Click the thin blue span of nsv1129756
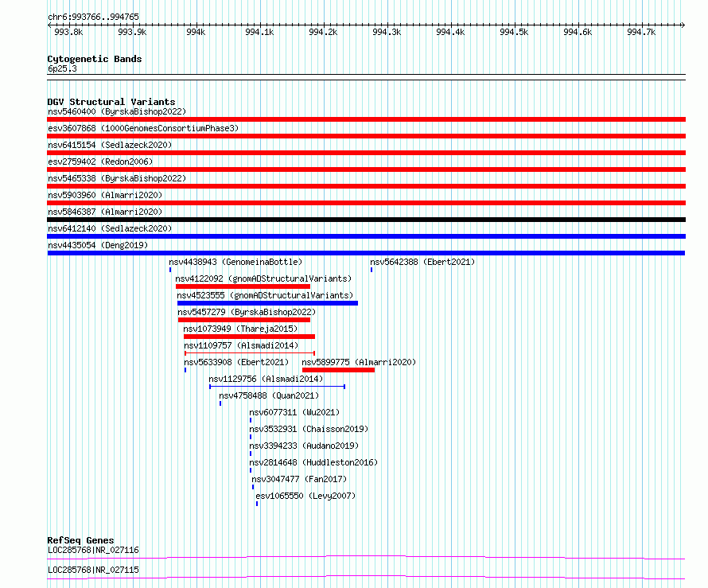 (278, 387)
